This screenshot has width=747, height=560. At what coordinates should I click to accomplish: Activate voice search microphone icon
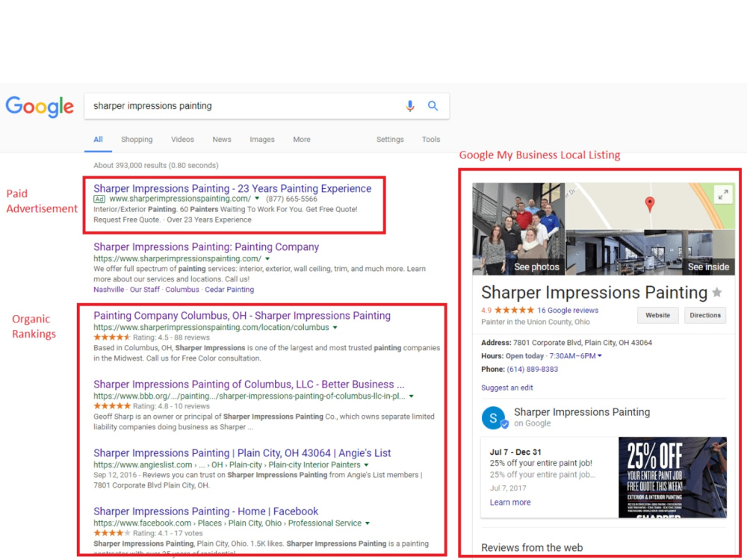[409, 106]
